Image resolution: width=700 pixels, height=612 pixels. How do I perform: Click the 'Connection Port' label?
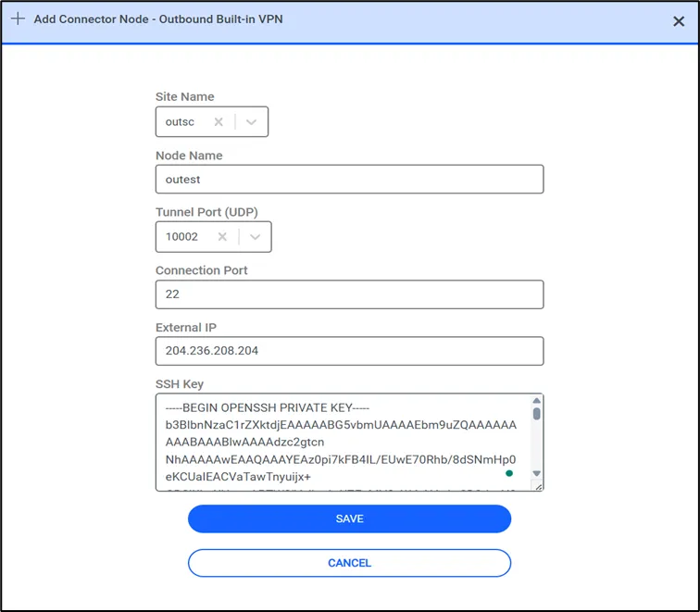click(201, 270)
